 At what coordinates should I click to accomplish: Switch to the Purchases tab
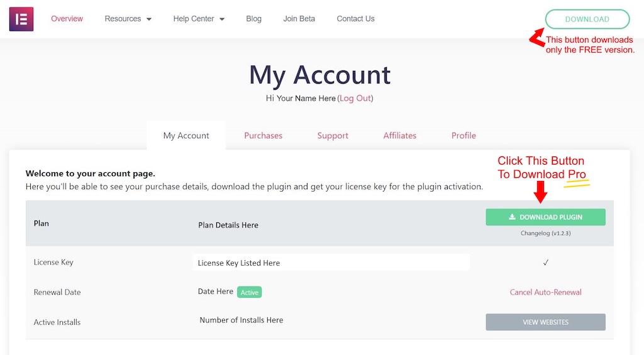coord(263,136)
